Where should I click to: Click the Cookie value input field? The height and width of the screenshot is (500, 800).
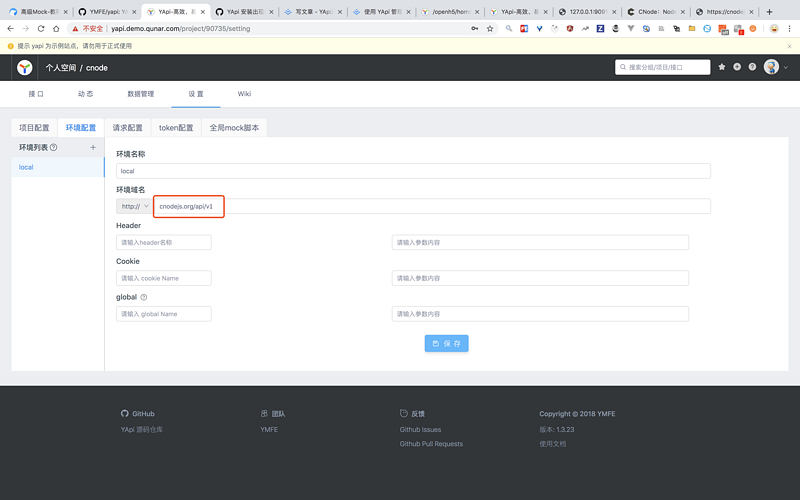coord(540,278)
